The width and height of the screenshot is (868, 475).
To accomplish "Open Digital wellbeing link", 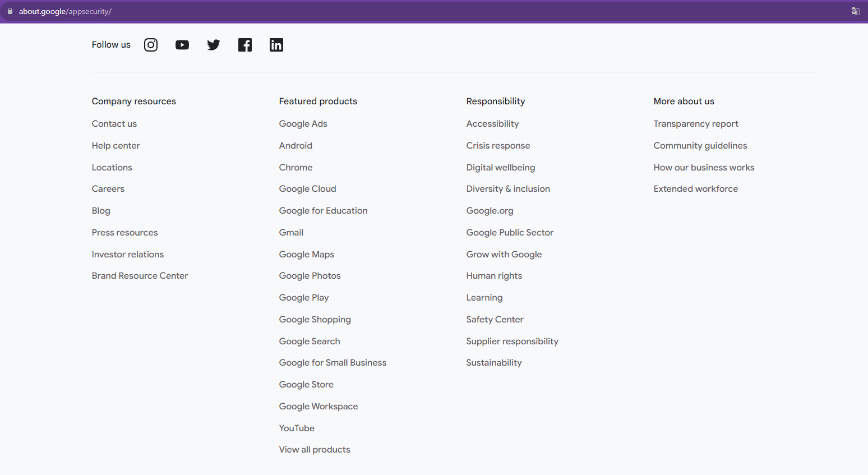I will [501, 168].
